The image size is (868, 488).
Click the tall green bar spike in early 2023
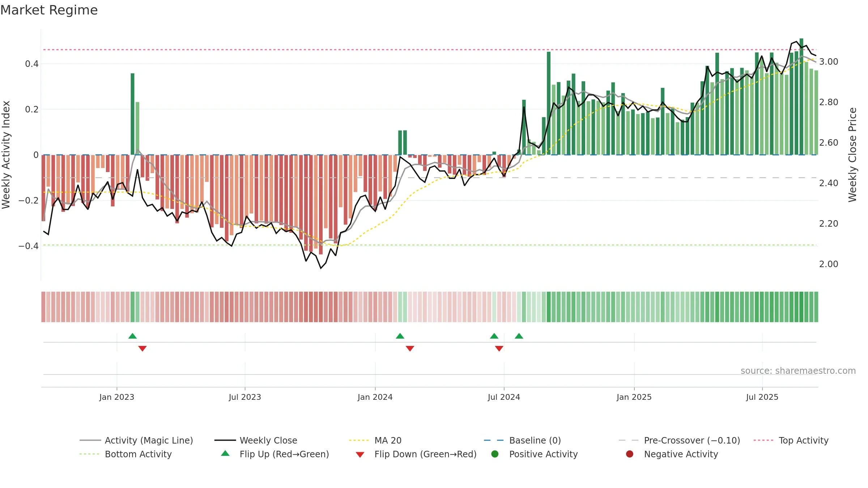[132, 114]
